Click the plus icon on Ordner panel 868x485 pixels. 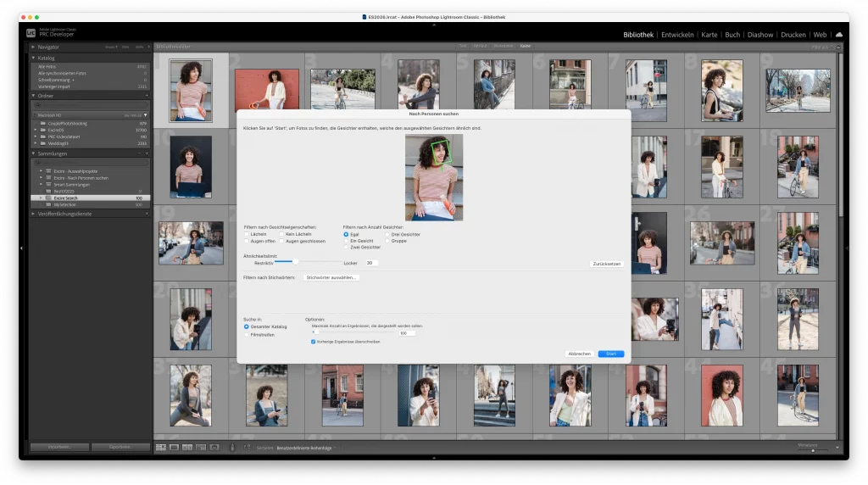pos(146,96)
